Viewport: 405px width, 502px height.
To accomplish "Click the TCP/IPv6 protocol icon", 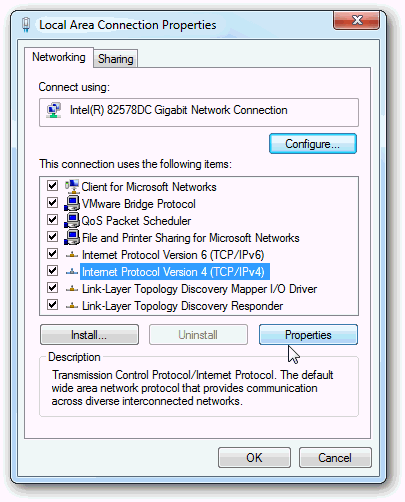I will [72, 255].
